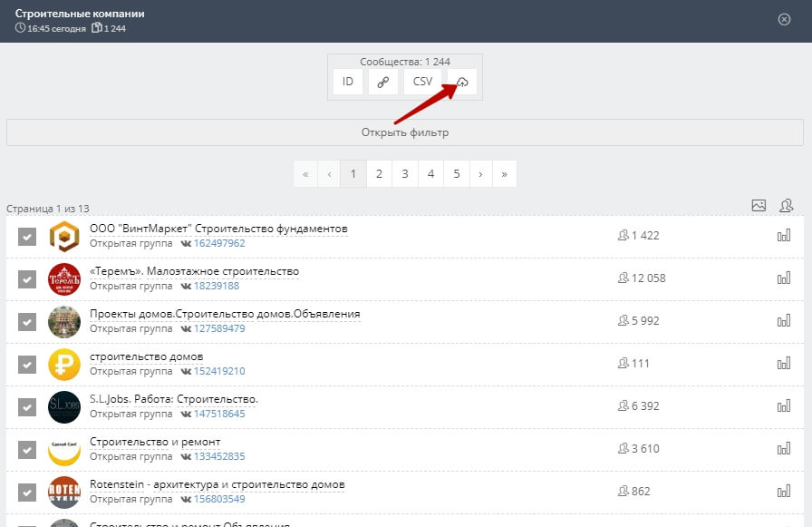The width and height of the screenshot is (812, 527).
Task: Click the chain link icon next to ID
Action: coord(382,82)
